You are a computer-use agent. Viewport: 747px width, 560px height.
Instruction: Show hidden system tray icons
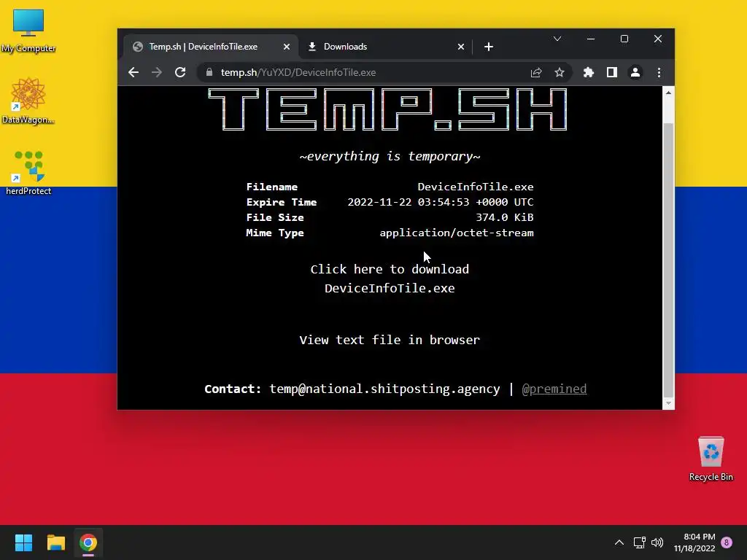click(619, 542)
